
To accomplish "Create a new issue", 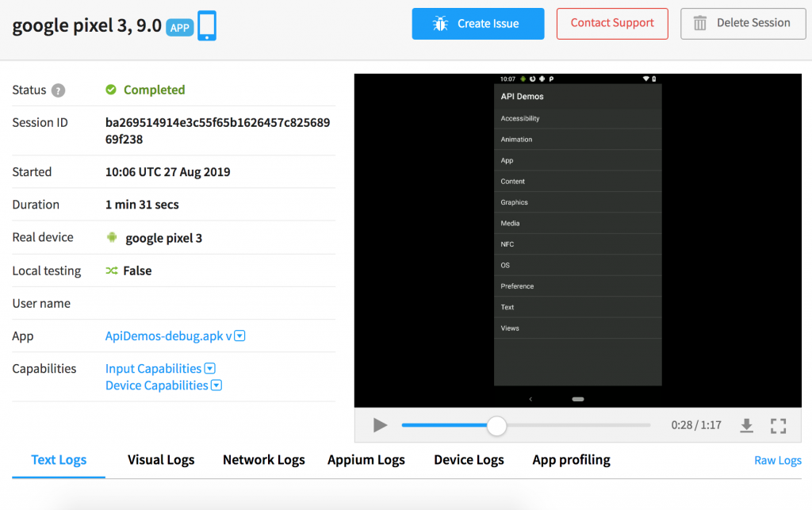I will click(478, 24).
